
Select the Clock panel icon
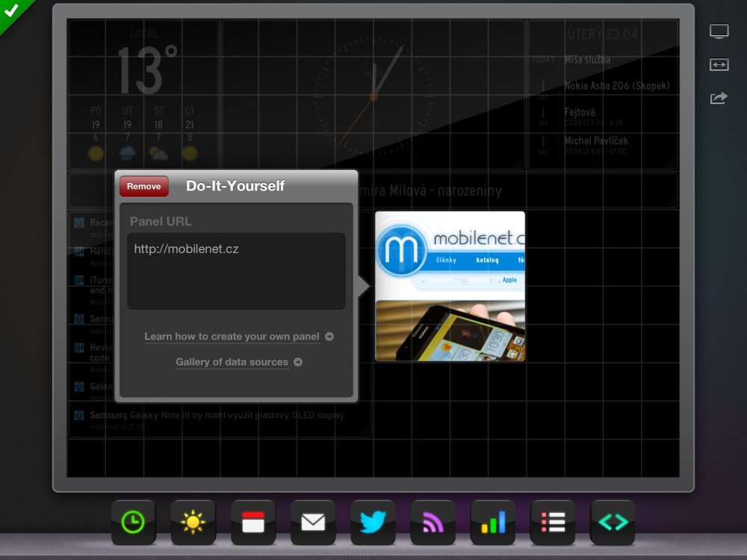point(134,522)
